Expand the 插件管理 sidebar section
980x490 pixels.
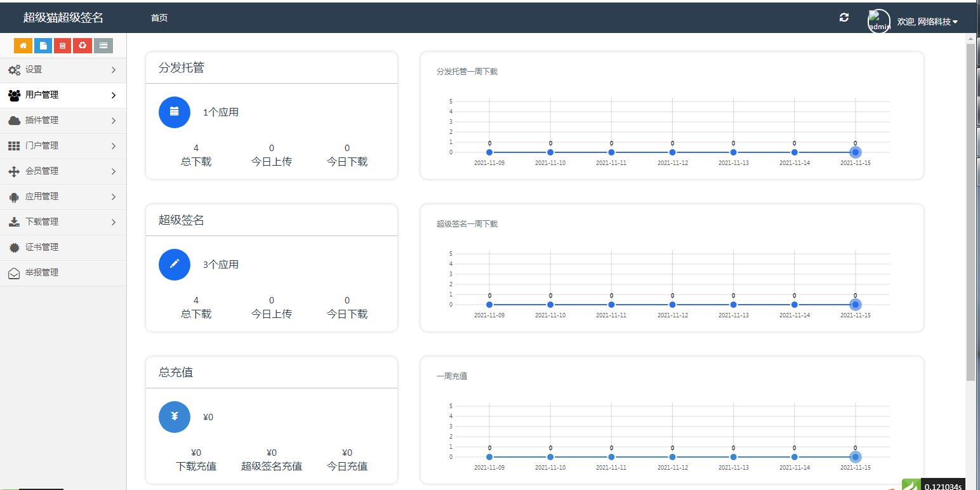tap(62, 121)
